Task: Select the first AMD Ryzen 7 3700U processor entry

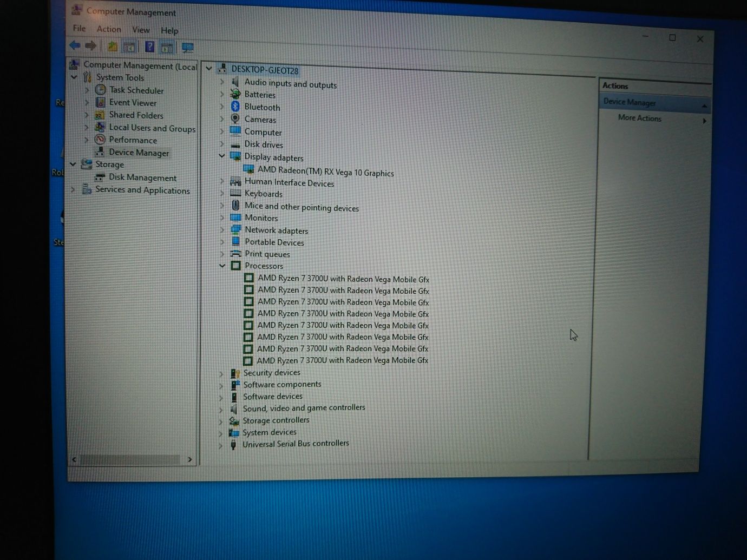Action: point(343,279)
